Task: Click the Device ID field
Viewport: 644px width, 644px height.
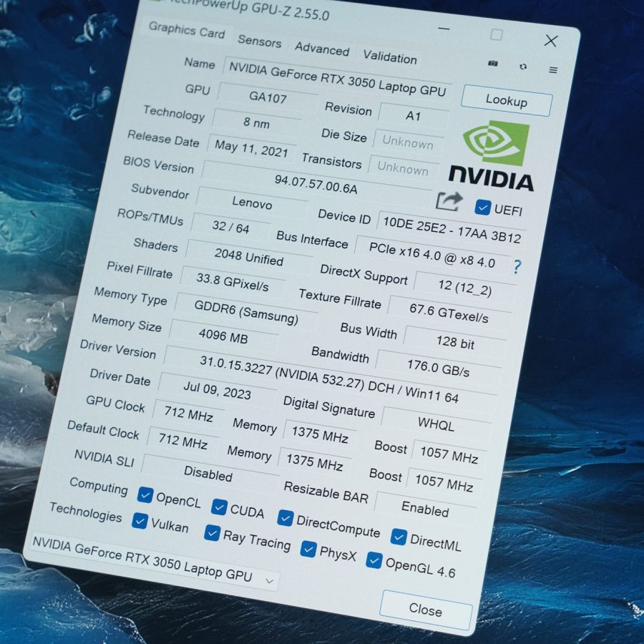Action: pyautogui.click(x=452, y=229)
